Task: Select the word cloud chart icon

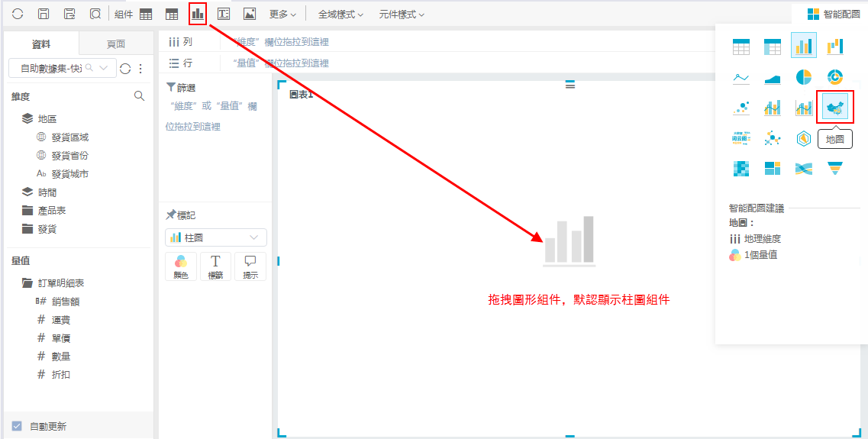Action: coord(741,138)
